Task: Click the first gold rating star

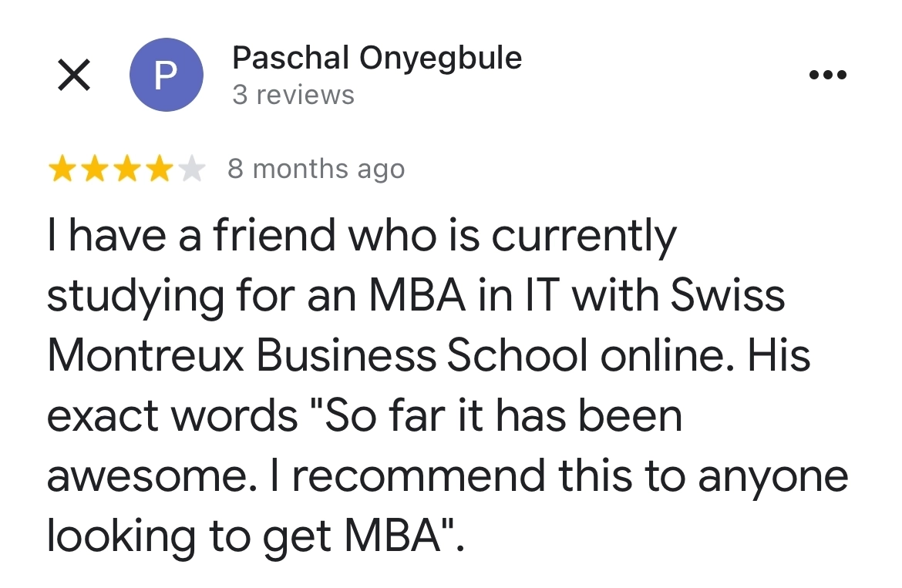Action: (61, 170)
